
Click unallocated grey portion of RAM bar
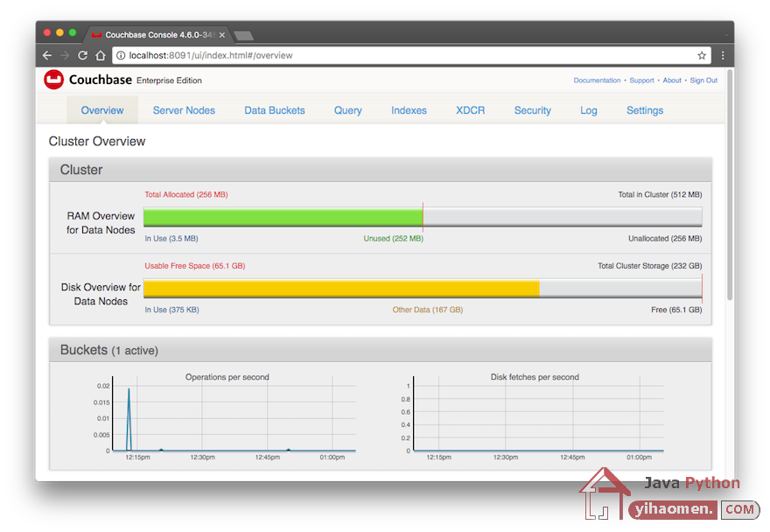(563, 217)
